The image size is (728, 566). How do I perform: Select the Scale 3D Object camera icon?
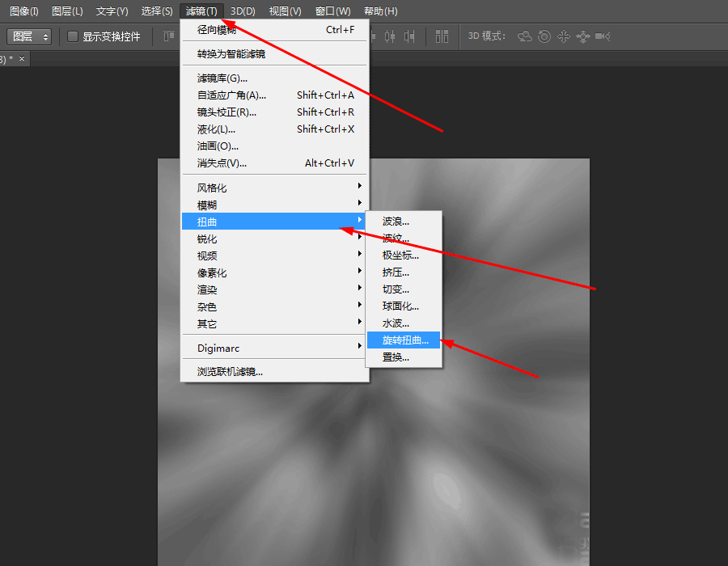click(x=603, y=36)
